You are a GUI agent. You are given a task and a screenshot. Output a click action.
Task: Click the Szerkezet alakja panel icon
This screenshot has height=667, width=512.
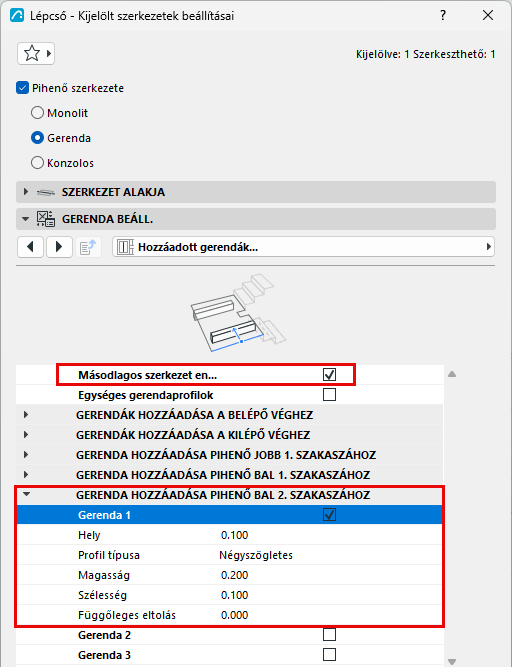coord(46,192)
